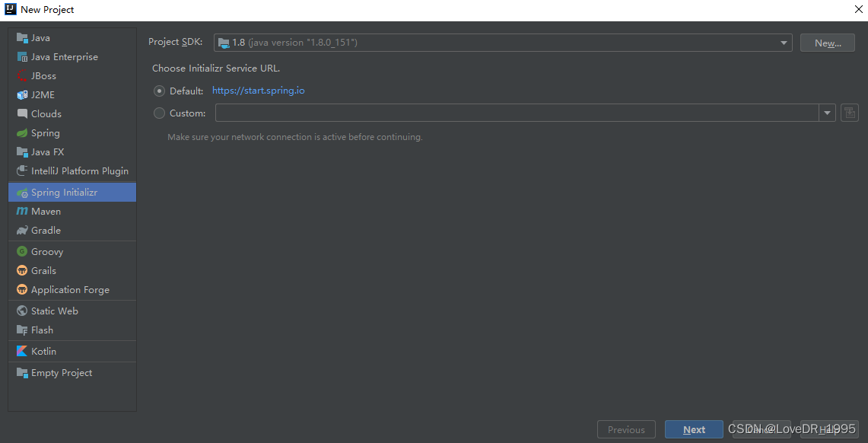Click the Maven 'm' icon

(22, 211)
